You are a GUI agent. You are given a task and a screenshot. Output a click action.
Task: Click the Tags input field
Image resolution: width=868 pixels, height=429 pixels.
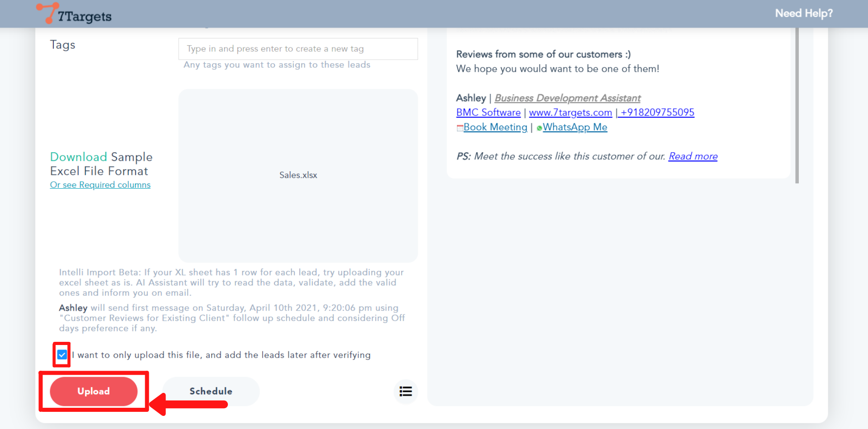pos(298,49)
